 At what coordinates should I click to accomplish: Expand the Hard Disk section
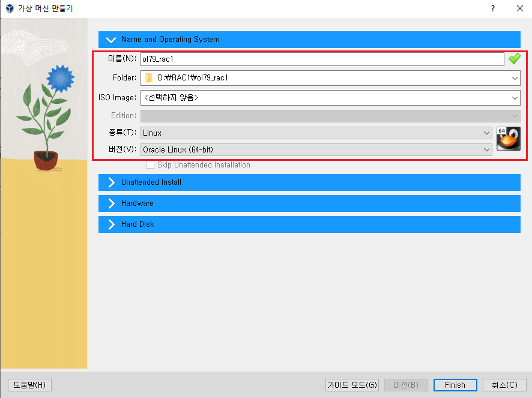309,225
